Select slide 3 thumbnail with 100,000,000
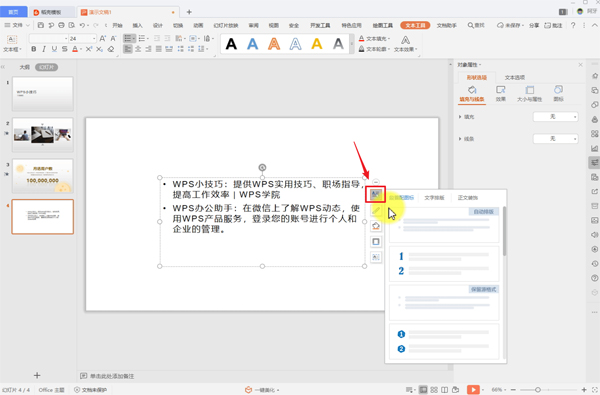The height and width of the screenshot is (395, 600). pos(42,176)
